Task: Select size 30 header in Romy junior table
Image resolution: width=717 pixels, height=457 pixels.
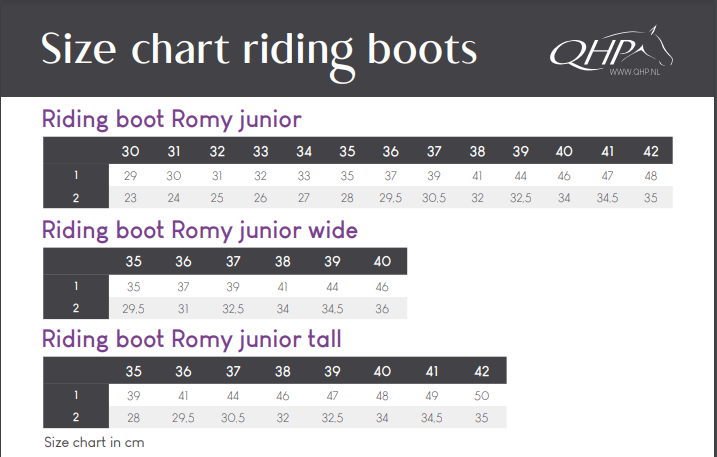Action: pos(130,151)
